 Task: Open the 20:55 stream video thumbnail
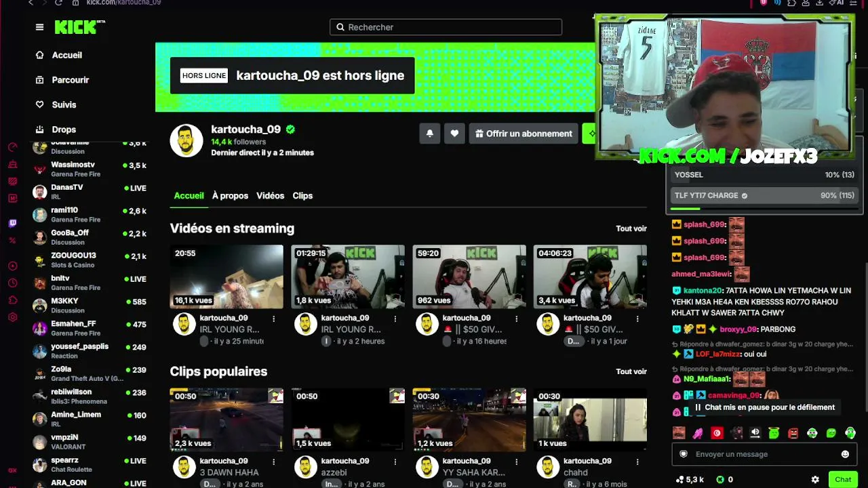[x=226, y=277]
